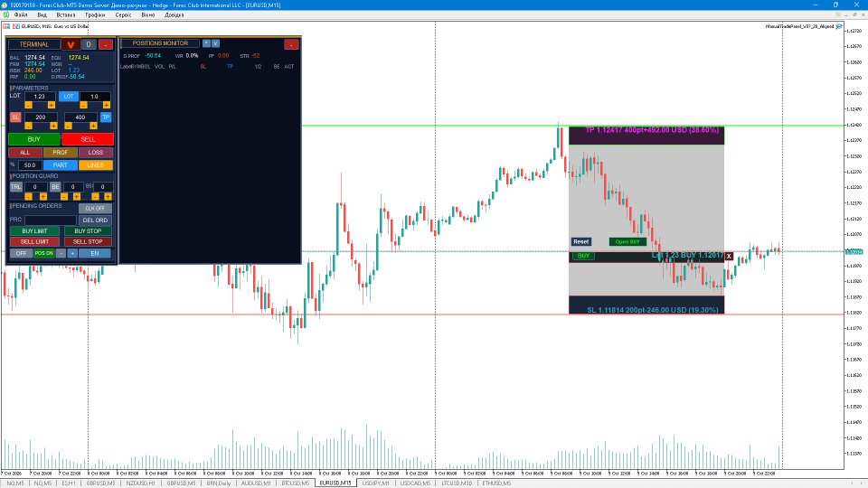The image size is (868, 488).
Task: Click the take profit 400 input field
Action: (80, 117)
